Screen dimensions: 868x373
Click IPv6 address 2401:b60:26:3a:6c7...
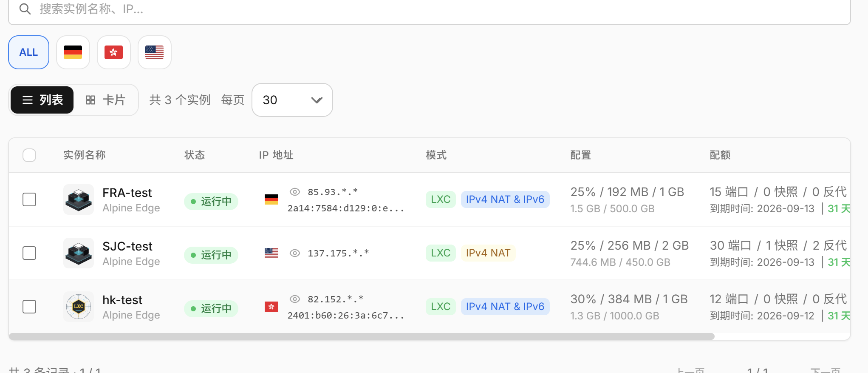coord(346,316)
